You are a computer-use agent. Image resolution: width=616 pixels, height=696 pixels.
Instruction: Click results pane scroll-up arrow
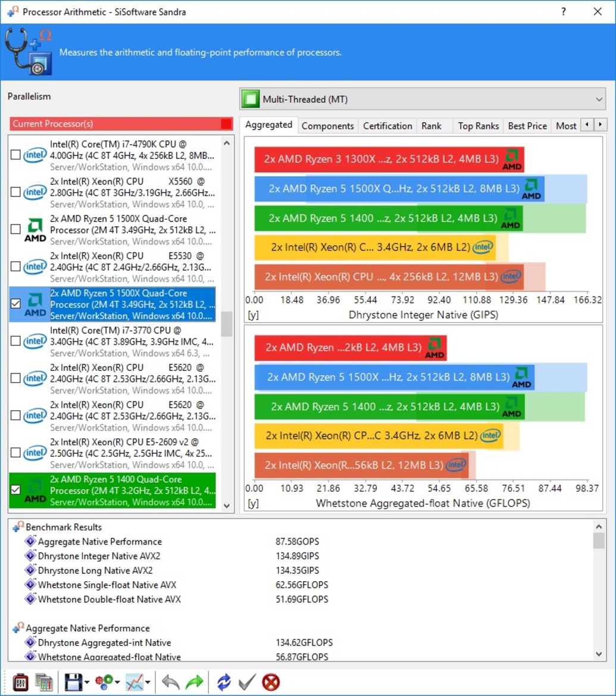coord(599,526)
